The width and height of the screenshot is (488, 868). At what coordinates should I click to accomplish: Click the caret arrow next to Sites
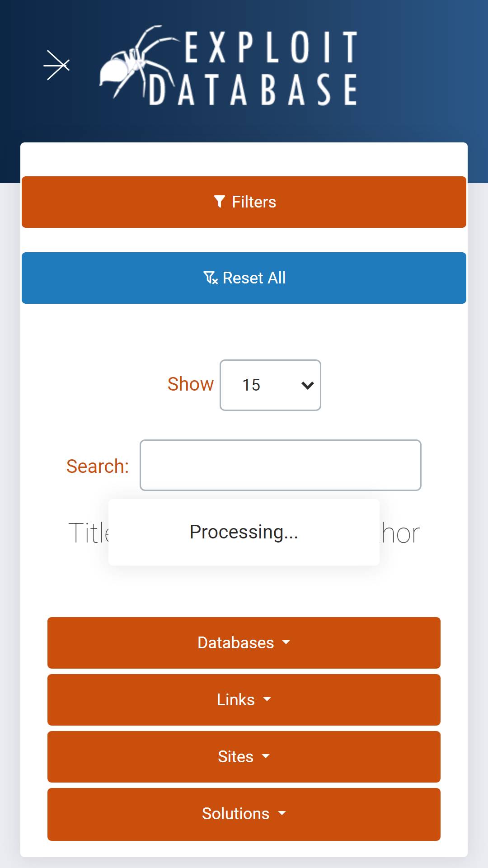tap(266, 756)
